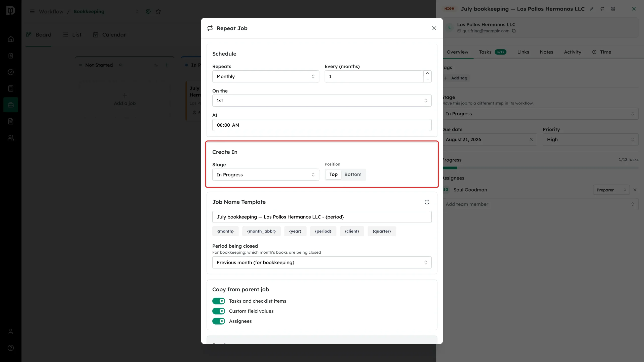Copy the gus.fring@example.com email address

(x=514, y=31)
